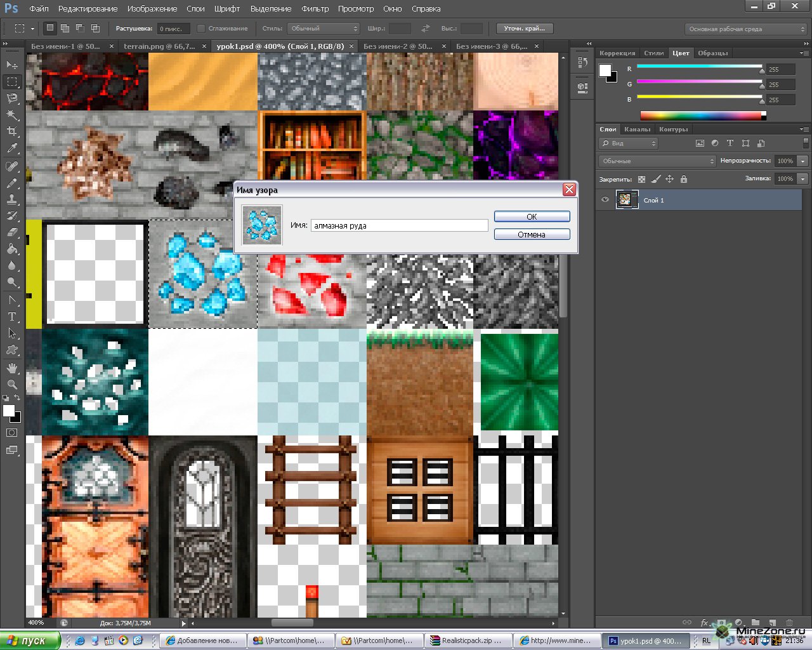
Task: Click Отмена to cancel the dialog
Action: pyautogui.click(x=532, y=234)
